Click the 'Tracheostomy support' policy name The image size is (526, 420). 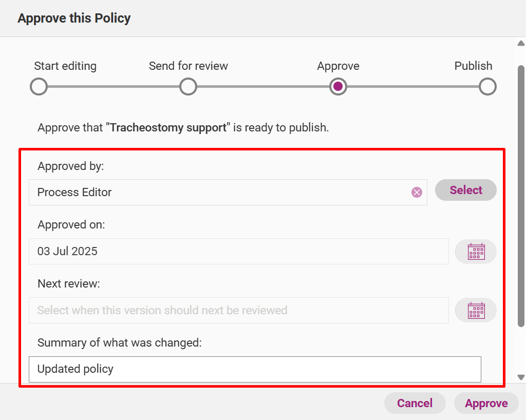click(x=168, y=128)
